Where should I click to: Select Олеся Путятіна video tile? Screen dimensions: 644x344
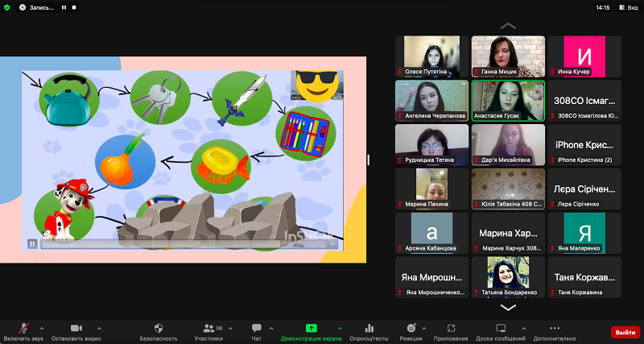point(431,56)
